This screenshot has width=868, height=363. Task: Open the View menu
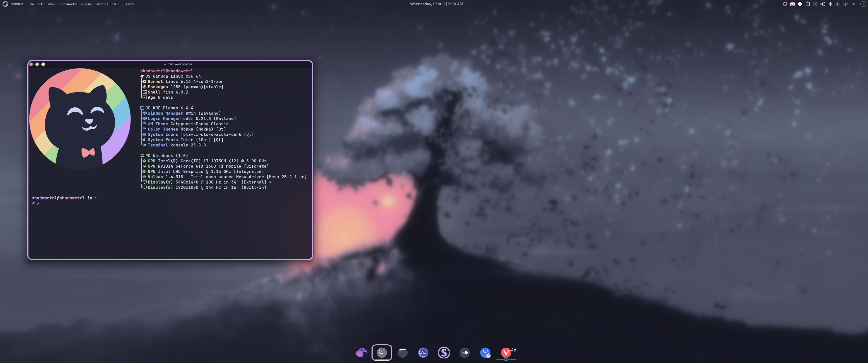[51, 4]
